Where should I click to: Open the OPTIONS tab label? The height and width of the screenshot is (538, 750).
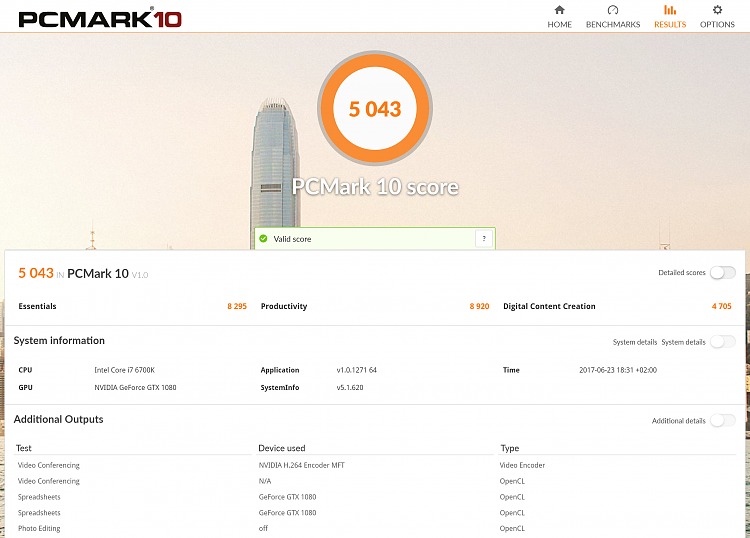717,24
